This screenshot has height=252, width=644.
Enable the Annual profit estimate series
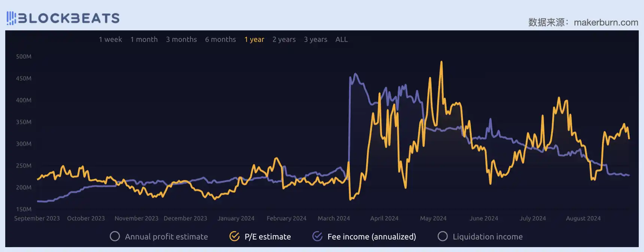(x=115, y=236)
